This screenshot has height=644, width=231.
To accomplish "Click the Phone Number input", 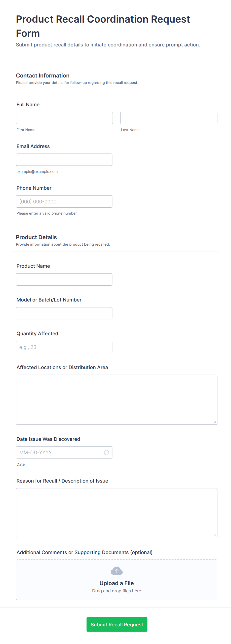I will click(64, 201).
